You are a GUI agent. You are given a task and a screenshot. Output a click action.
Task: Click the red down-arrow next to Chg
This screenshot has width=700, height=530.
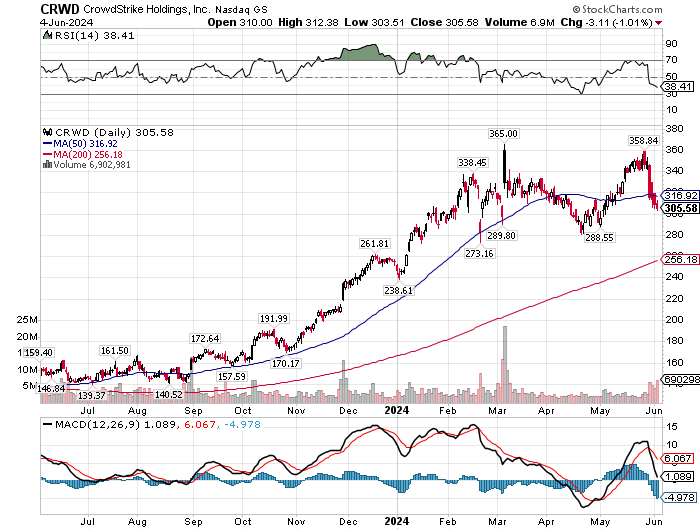pyautogui.click(x=658, y=23)
